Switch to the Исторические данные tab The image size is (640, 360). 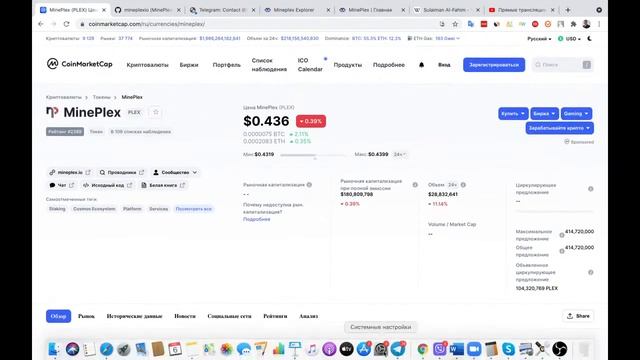(134, 316)
